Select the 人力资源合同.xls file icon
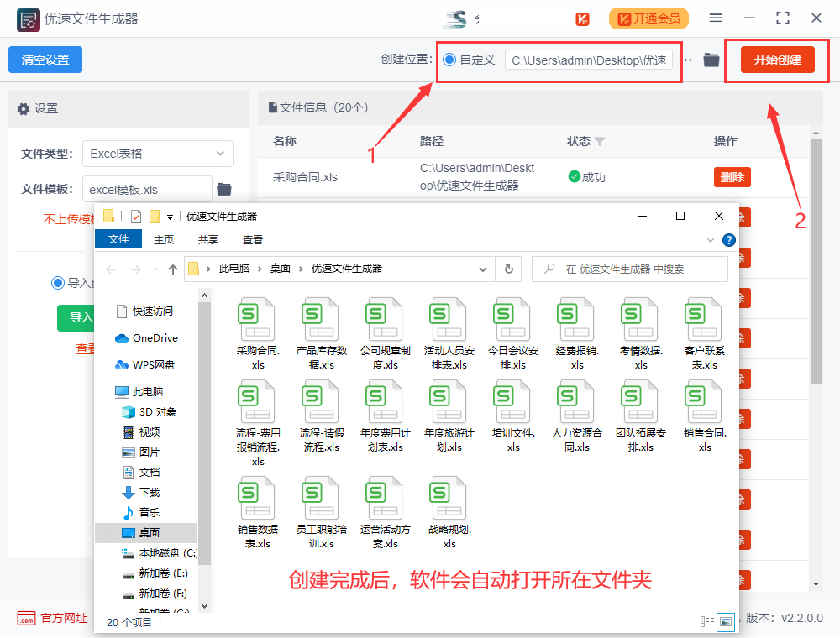Image resolution: width=840 pixels, height=638 pixels. point(576,401)
